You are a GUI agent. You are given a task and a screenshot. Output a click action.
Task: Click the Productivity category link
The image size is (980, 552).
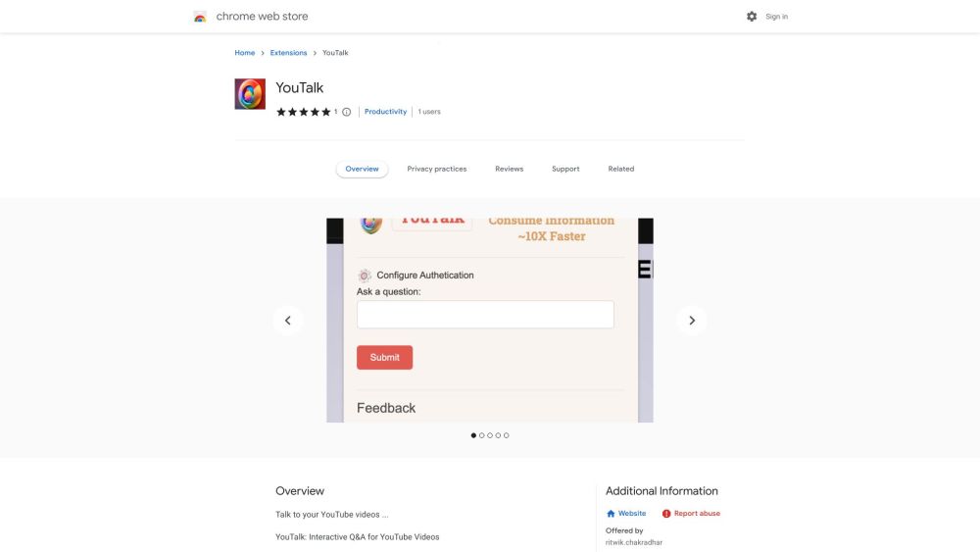coord(385,111)
